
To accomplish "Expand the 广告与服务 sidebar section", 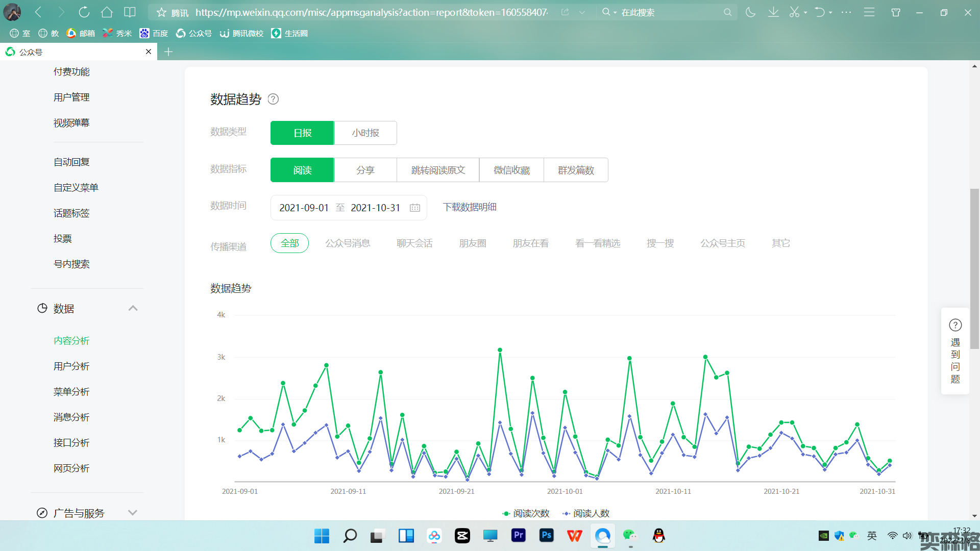I will click(x=133, y=513).
